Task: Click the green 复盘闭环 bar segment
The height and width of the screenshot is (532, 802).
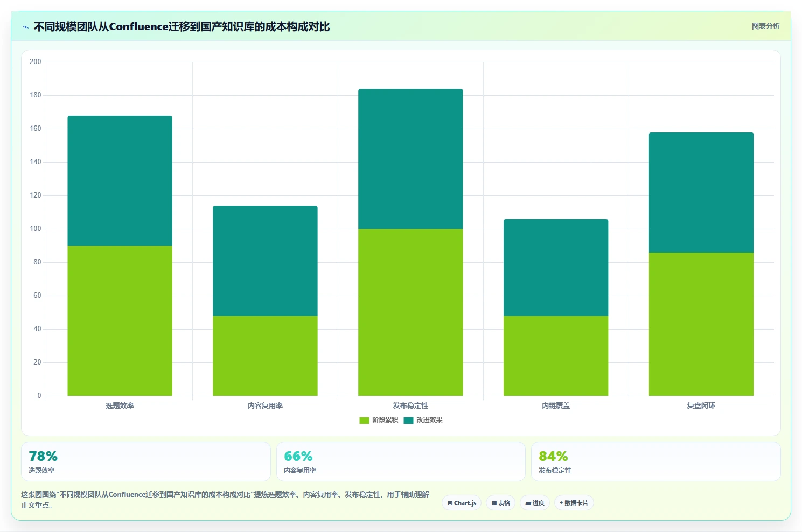Action: click(x=701, y=324)
